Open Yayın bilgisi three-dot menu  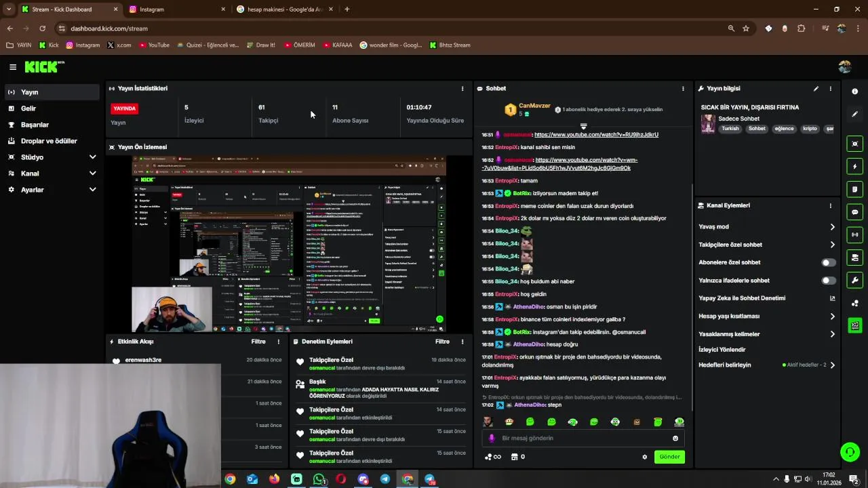click(830, 88)
